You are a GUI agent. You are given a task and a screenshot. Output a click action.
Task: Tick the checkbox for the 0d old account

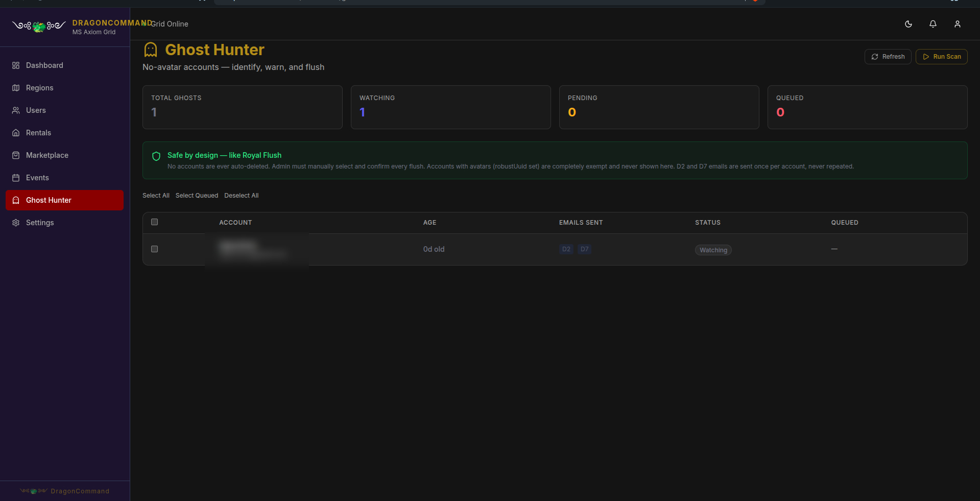coord(154,249)
